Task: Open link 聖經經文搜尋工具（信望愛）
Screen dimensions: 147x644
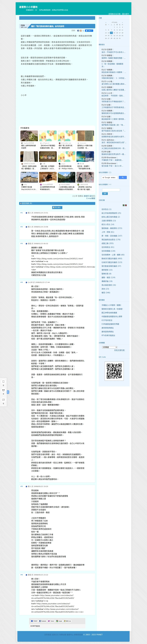Action: [x=112, y=309]
